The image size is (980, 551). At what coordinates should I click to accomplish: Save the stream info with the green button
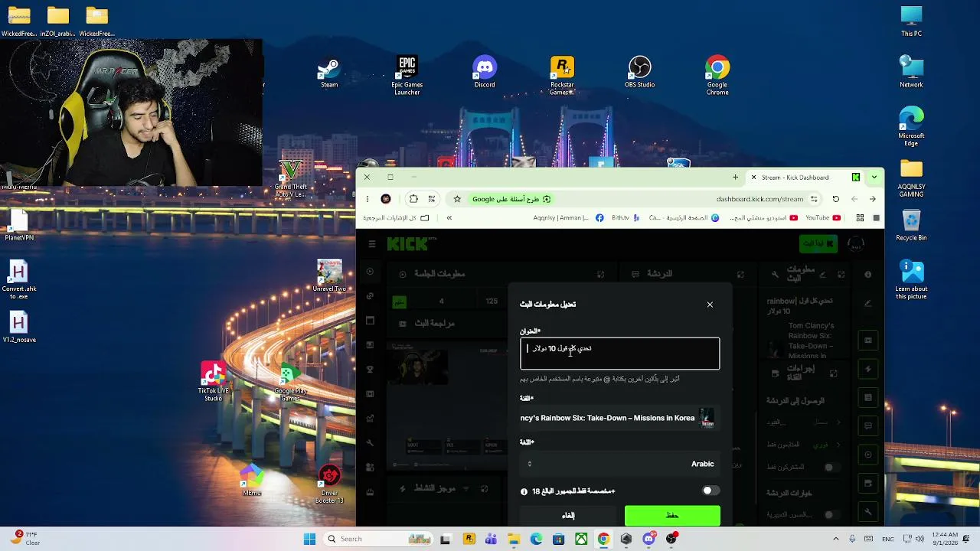[x=672, y=516]
